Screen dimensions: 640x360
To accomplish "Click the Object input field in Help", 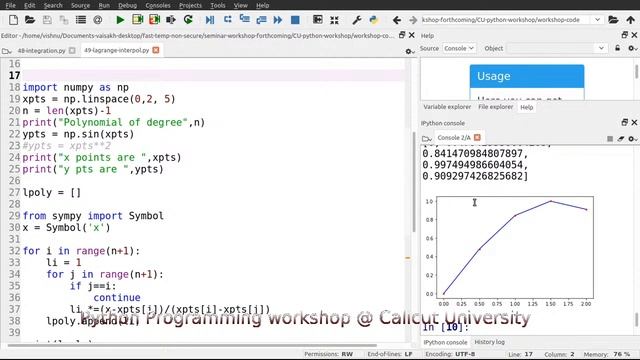I will [552, 48].
